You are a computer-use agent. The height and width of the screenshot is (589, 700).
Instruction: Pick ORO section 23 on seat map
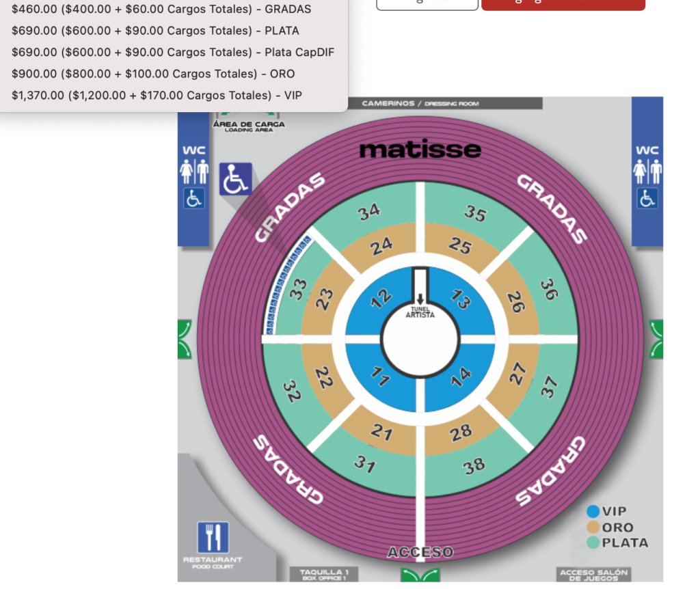click(x=324, y=300)
